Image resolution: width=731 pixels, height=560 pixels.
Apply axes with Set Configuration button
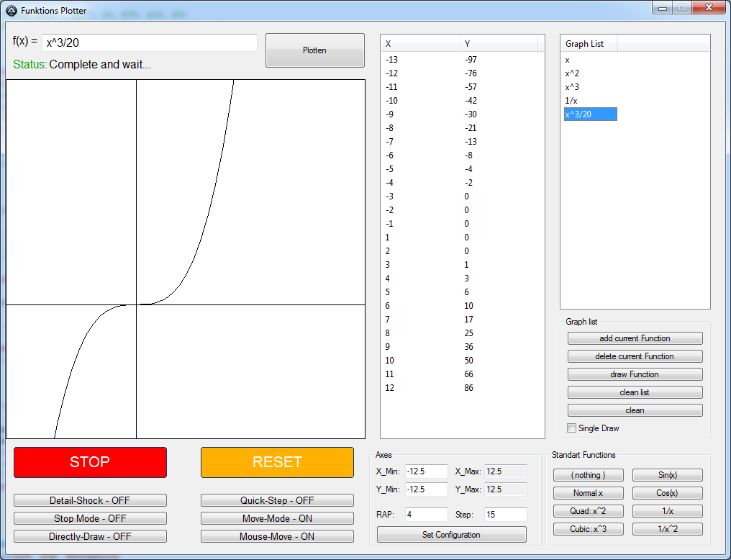pos(451,535)
